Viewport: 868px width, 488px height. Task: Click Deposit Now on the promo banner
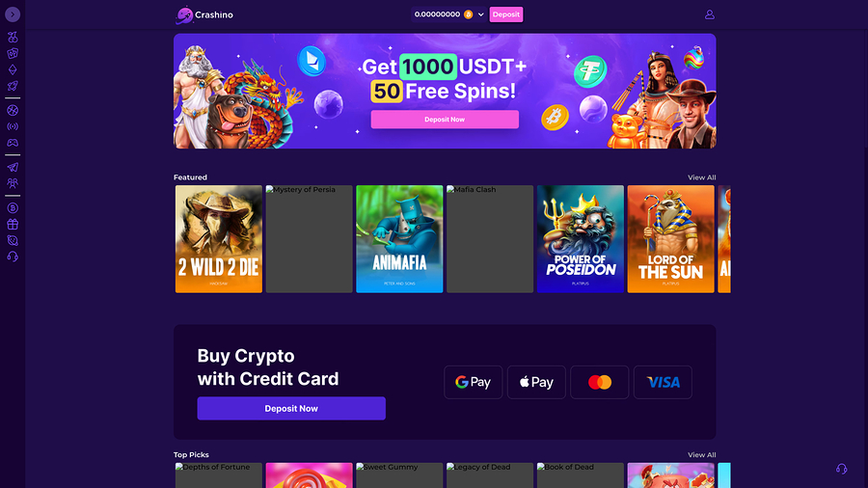(x=445, y=120)
